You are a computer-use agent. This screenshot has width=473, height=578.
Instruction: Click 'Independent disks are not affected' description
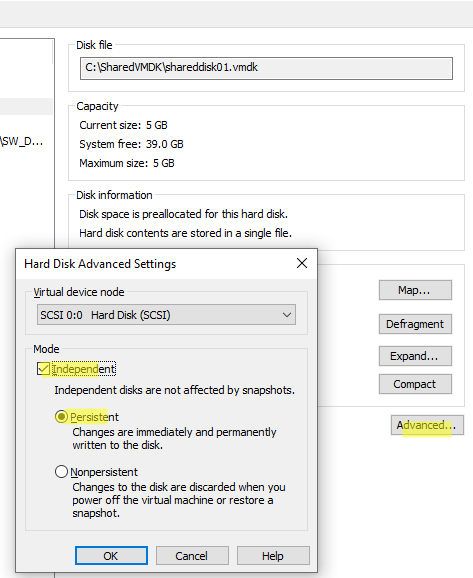coord(174,390)
